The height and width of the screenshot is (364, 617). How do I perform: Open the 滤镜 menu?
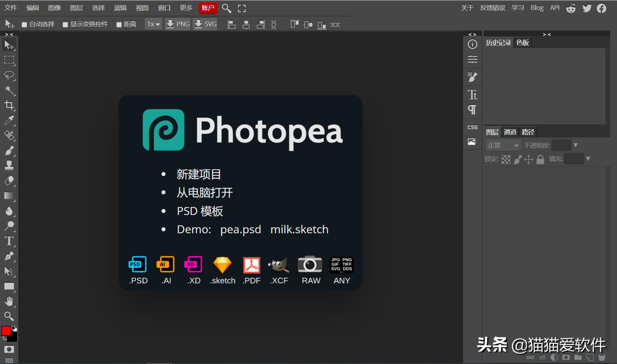click(x=120, y=8)
